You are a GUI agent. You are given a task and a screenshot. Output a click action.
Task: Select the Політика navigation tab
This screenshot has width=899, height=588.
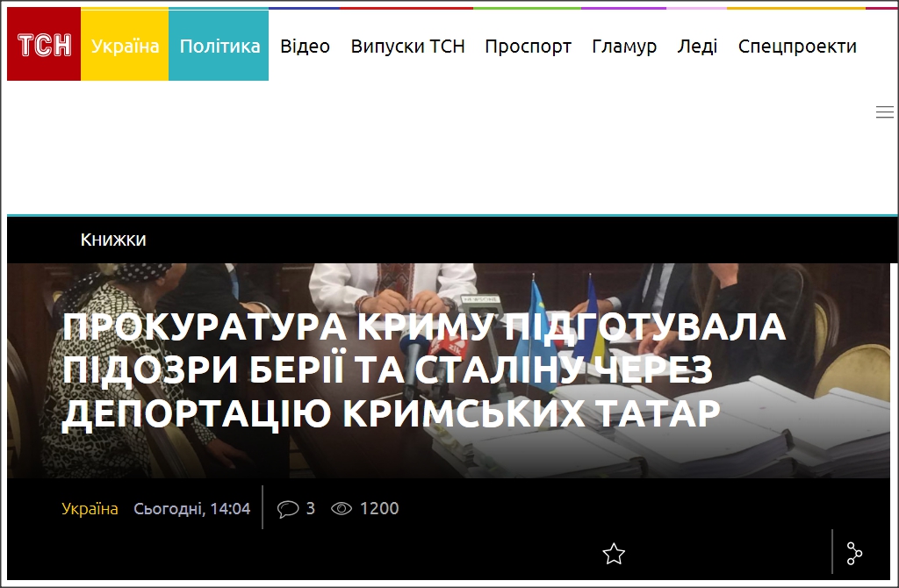pyautogui.click(x=219, y=46)
